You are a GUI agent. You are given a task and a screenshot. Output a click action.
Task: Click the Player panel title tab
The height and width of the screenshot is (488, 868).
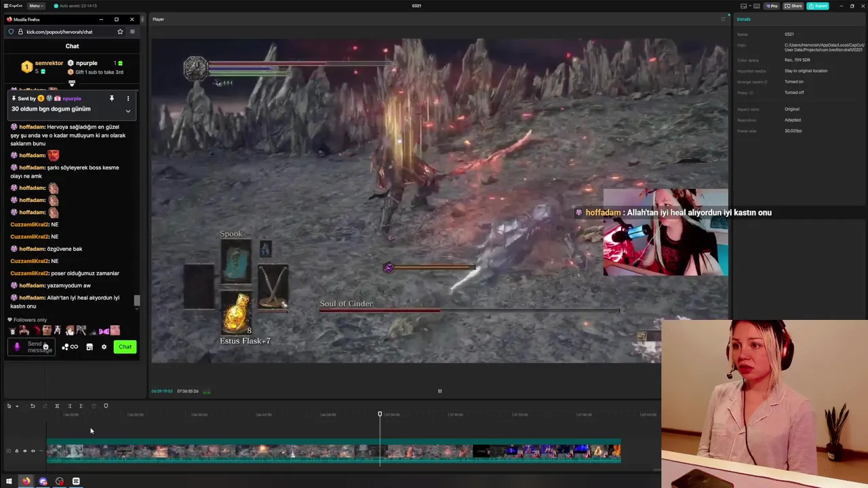tap(158, 19)
